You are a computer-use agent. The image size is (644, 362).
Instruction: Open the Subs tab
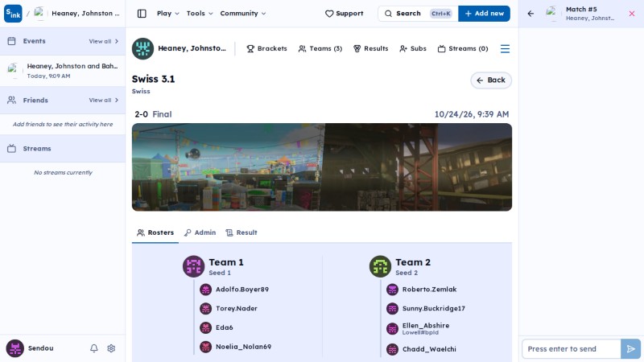pyautogui.click(x=413, y=48)
